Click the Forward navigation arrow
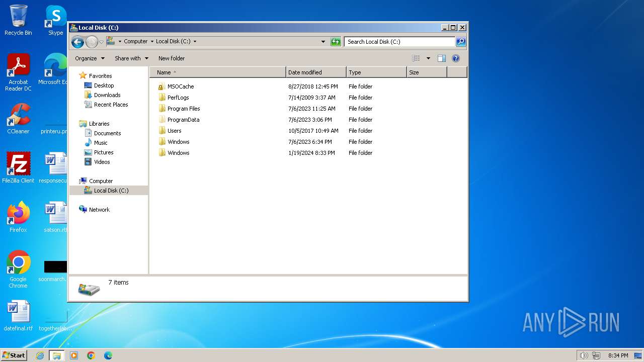The height and width of the screenshot is (362, 644). 92,42
